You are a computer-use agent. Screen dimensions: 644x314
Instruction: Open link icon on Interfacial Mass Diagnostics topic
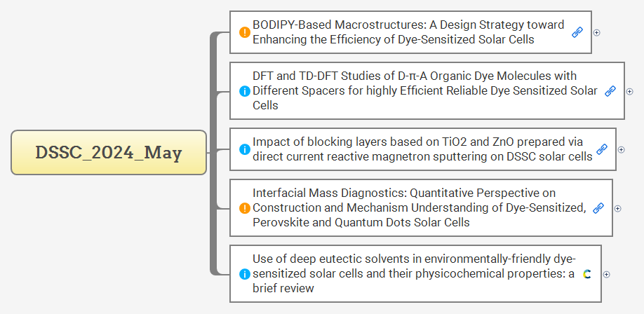pos(598,208)
